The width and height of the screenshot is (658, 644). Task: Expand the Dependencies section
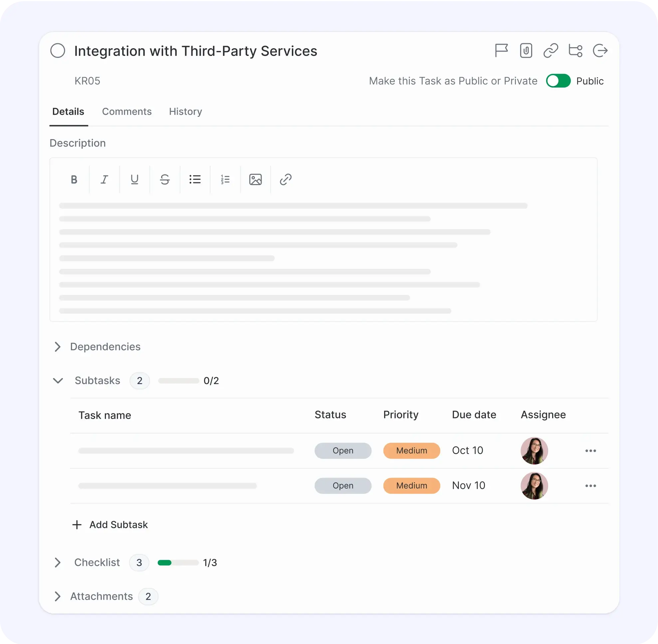click(x=58, y=347)
